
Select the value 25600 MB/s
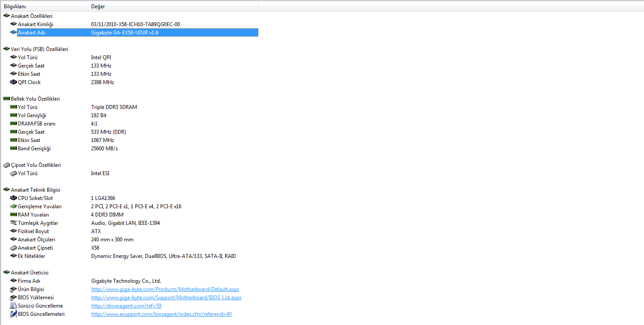[104, 149]
